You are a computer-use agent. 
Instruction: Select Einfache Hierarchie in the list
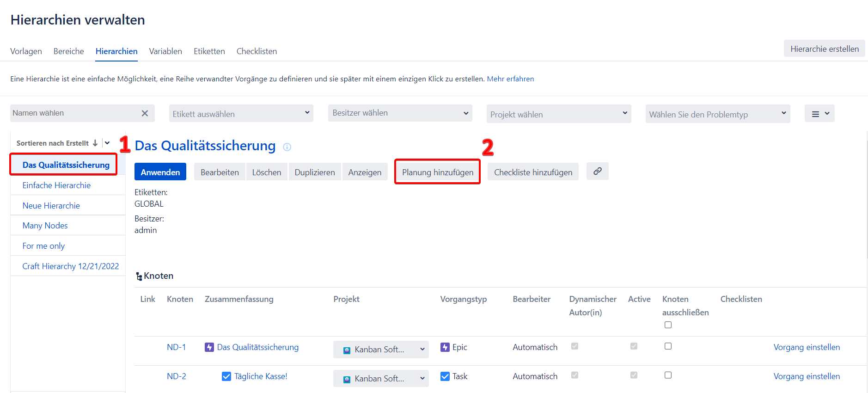tap(56, 185)
